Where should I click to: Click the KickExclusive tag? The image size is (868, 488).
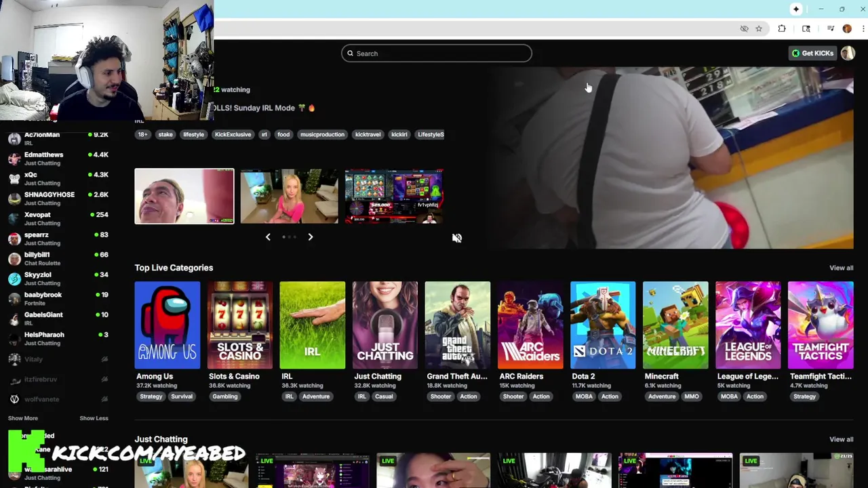coord(233,134)
